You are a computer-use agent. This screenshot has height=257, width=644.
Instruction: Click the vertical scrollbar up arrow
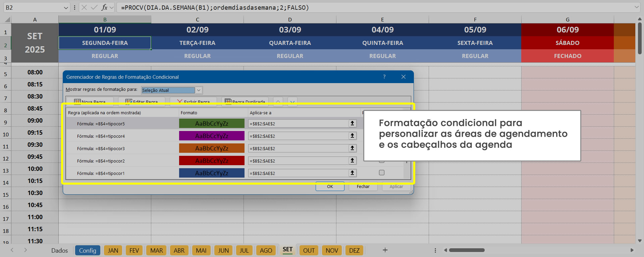[x=640, y=19]
